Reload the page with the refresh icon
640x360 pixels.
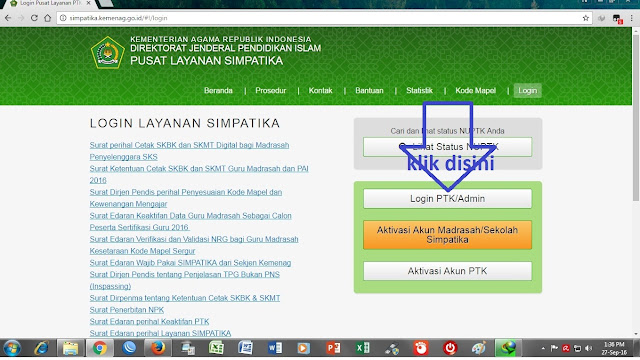(34, 18)
